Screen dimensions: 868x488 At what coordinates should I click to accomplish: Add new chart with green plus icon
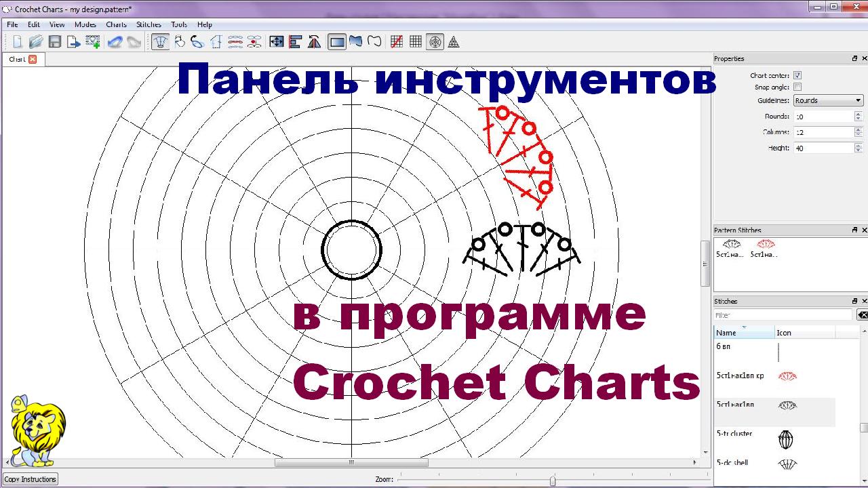pyautogui.click(x=93, y=42)
